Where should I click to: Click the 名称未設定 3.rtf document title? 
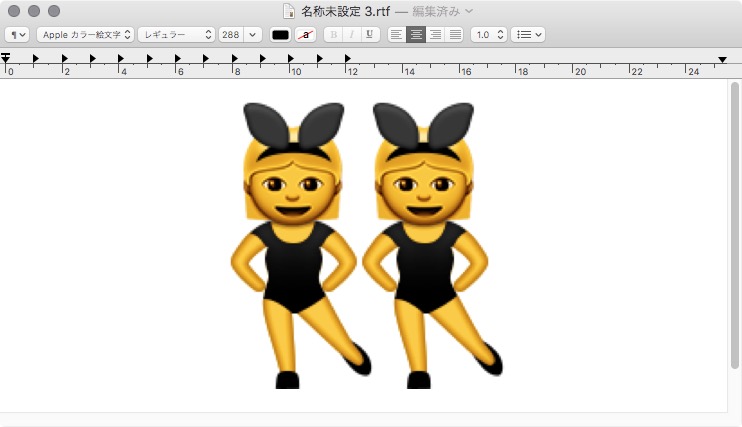tap(345, 11)
